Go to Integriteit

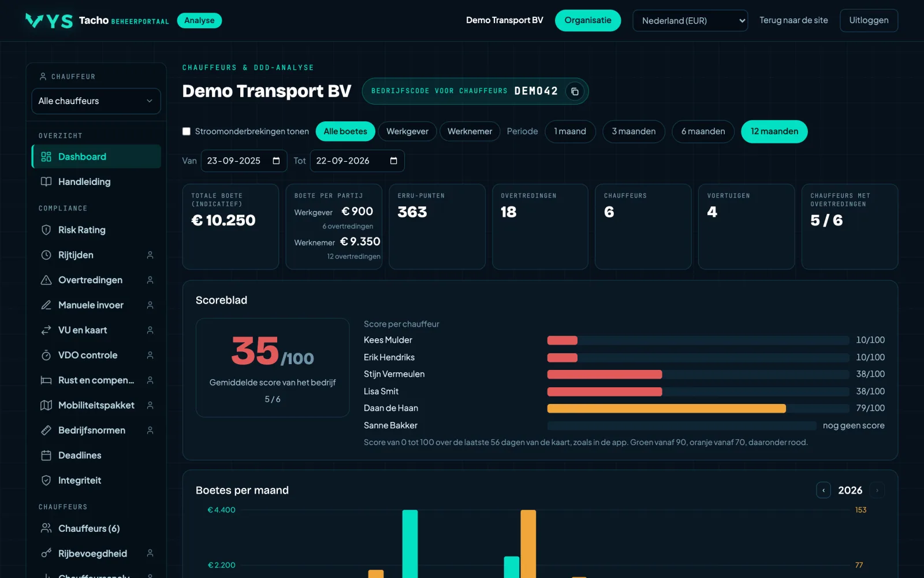pos(96,480)
